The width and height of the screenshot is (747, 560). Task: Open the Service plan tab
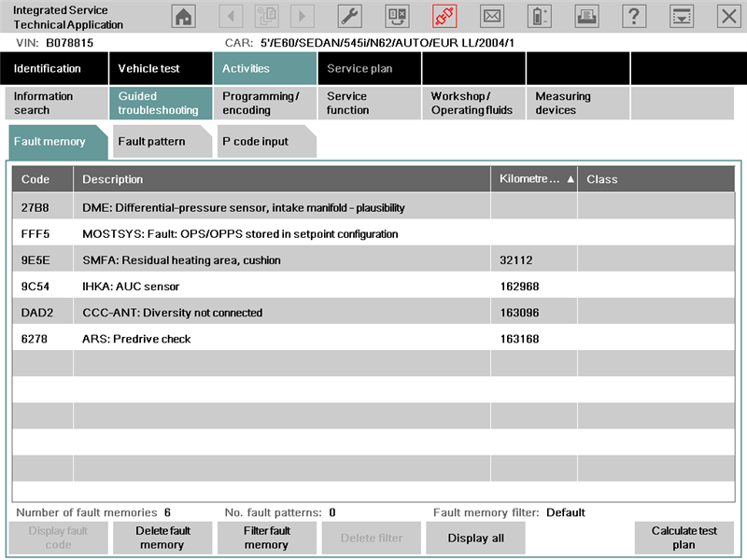point(370,68)
